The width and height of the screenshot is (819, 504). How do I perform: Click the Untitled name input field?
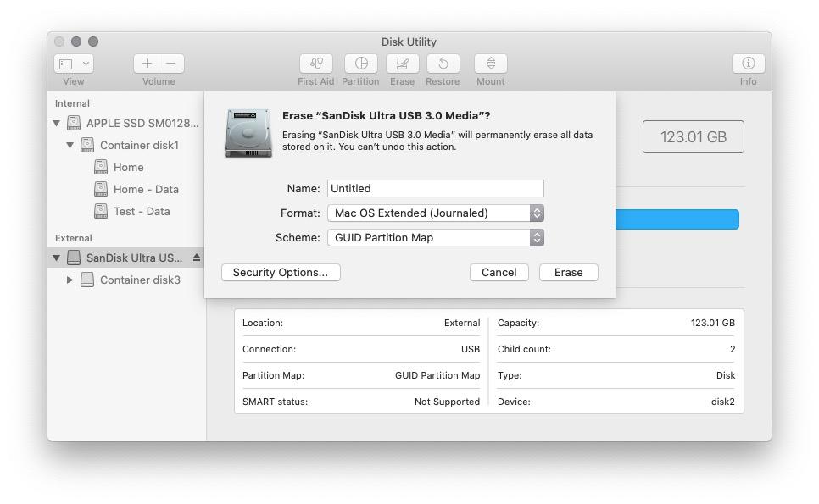[435, 188]
